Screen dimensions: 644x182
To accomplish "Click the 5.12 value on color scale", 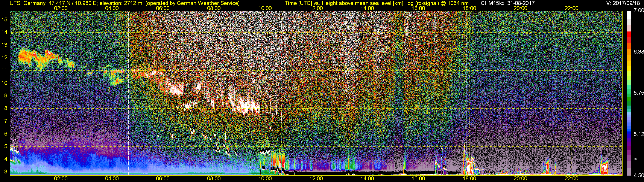I will 638,134.
